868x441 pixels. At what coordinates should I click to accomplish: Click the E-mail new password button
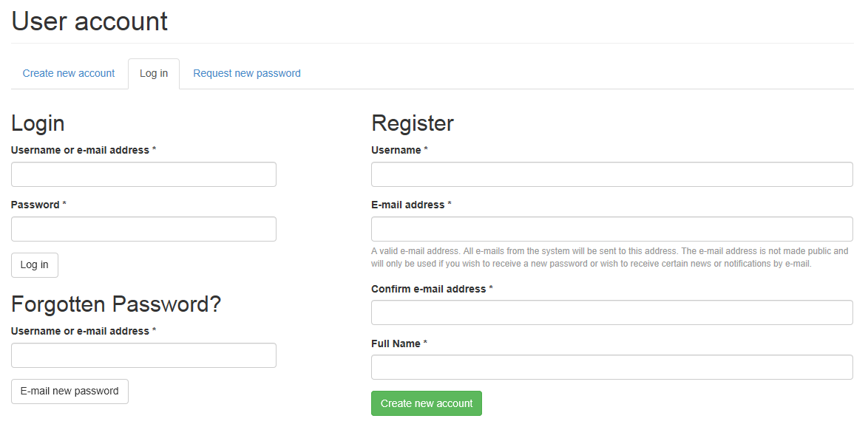[x=69, y=392]
